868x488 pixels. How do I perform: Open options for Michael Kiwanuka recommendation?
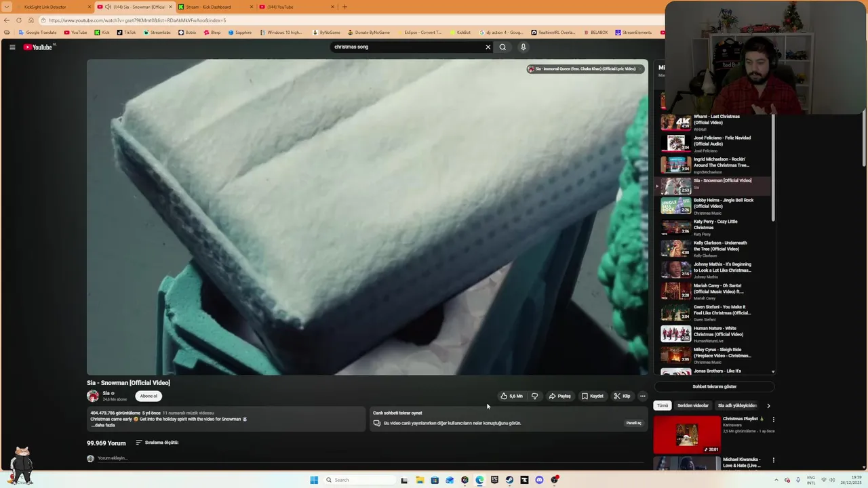pyautogui.click(x=773, y=460)
